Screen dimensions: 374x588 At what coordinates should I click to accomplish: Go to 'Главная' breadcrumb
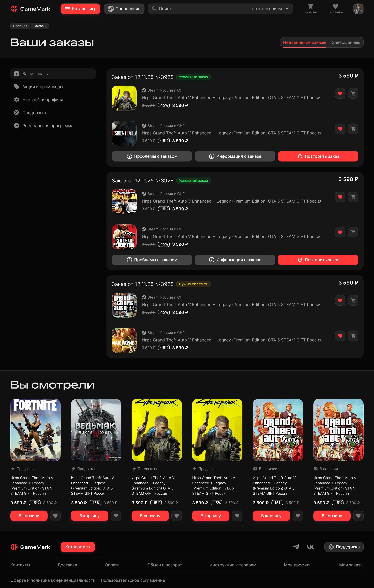(x=20, y=26)
